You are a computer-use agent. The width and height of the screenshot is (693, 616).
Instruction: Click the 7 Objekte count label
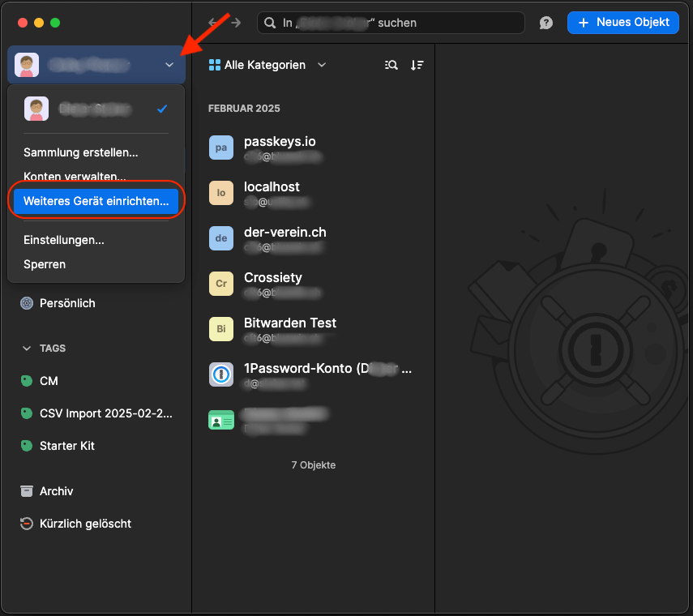[x=314, y=465]
